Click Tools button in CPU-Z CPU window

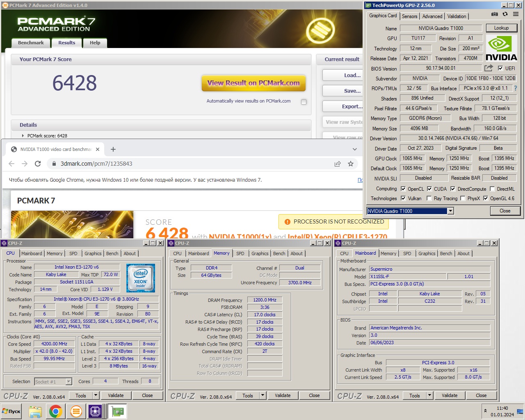81,395
